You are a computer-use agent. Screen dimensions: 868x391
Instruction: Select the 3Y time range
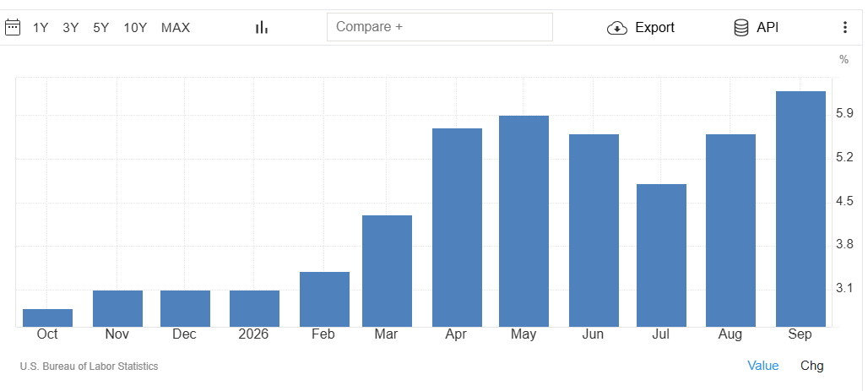70,28
